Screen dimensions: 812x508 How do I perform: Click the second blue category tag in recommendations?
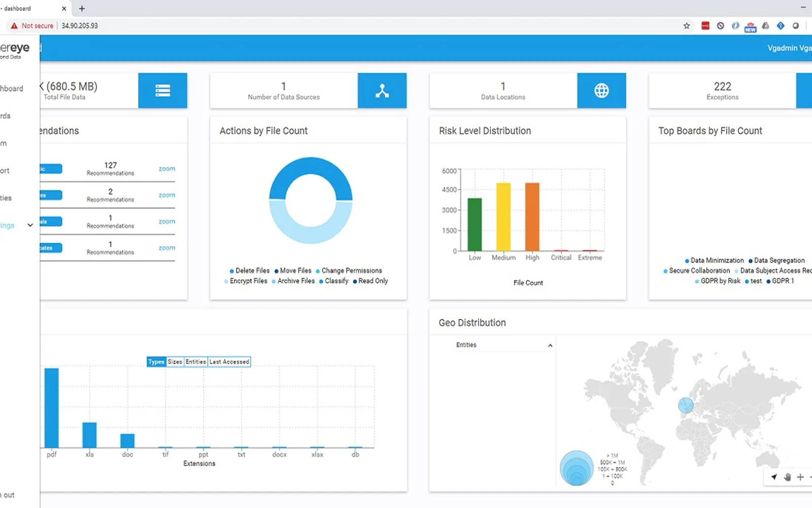pos(51,195)
